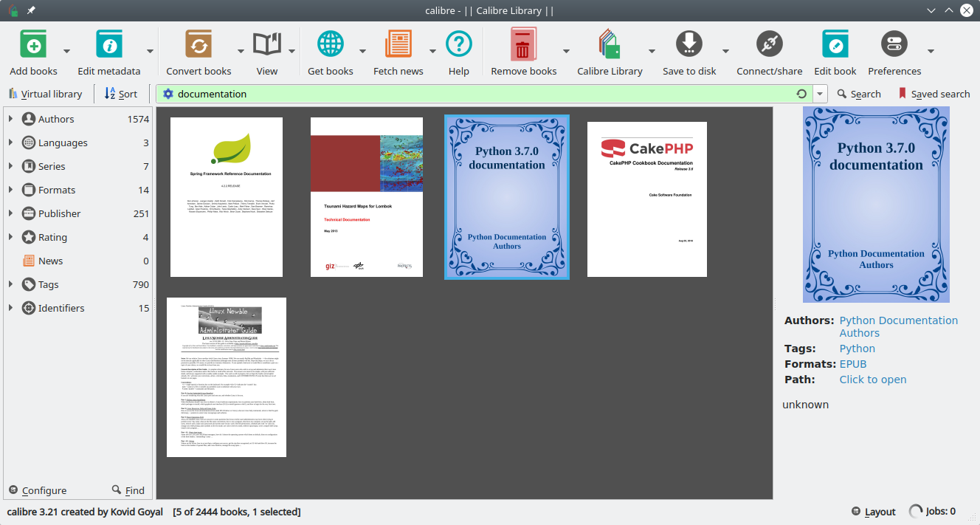Select the CakePHP Cookbook cover thumbnail
Screen dimensions: 980x525
[x=646, y=199]
